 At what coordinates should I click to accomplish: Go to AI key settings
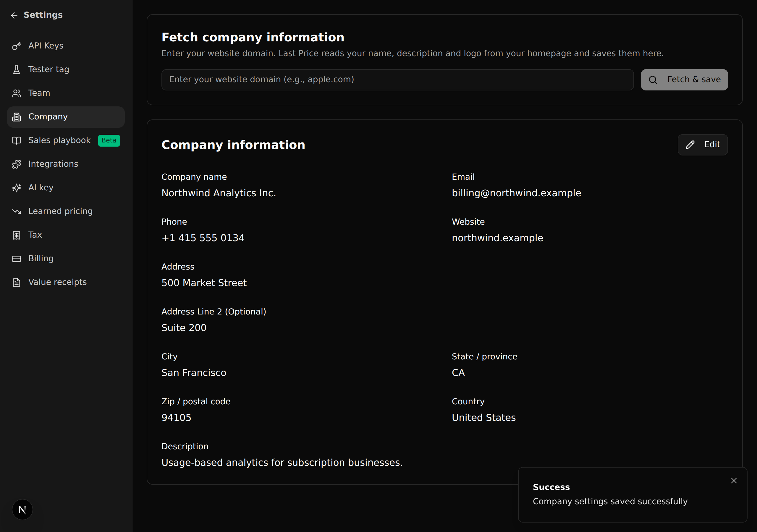click(66, 188)
